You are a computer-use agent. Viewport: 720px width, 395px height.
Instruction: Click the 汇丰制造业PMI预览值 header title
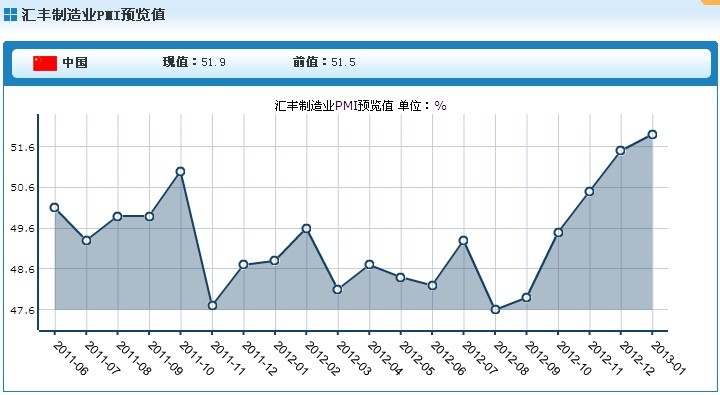93,15
